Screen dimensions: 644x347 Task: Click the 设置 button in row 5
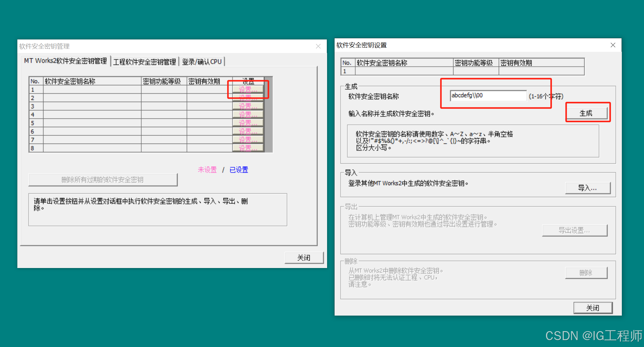coord(248,123)
